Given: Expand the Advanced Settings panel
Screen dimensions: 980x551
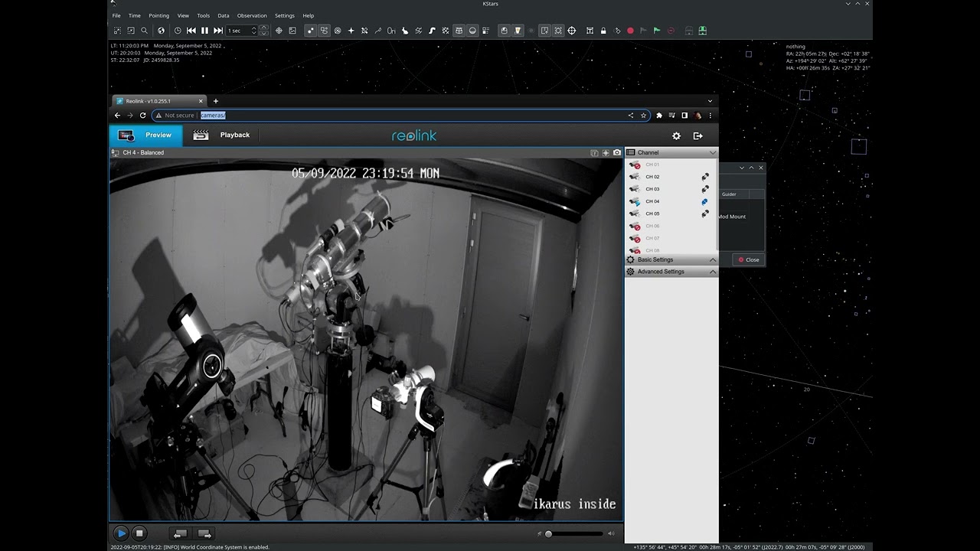Looking at the screenshot, I should point(671,272).
